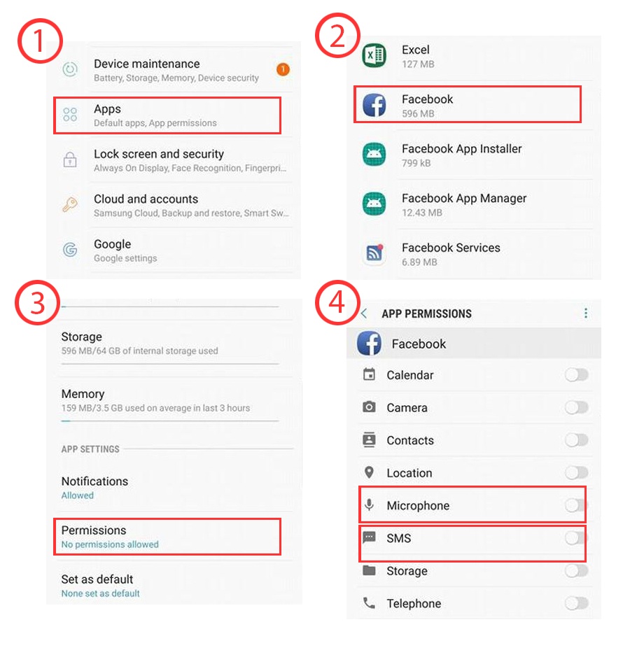Open the overflow menu in App Permissions

[x=586, y=313]
